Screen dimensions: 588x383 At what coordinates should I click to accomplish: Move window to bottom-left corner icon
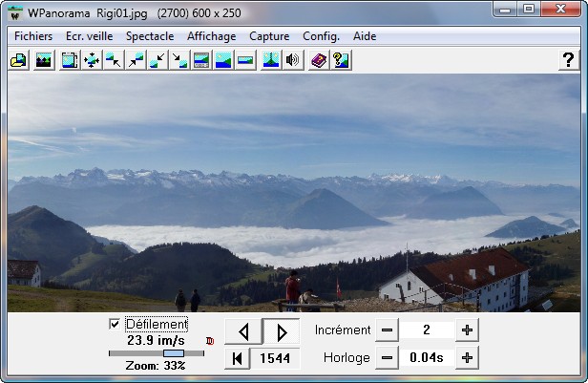(157, 60)
